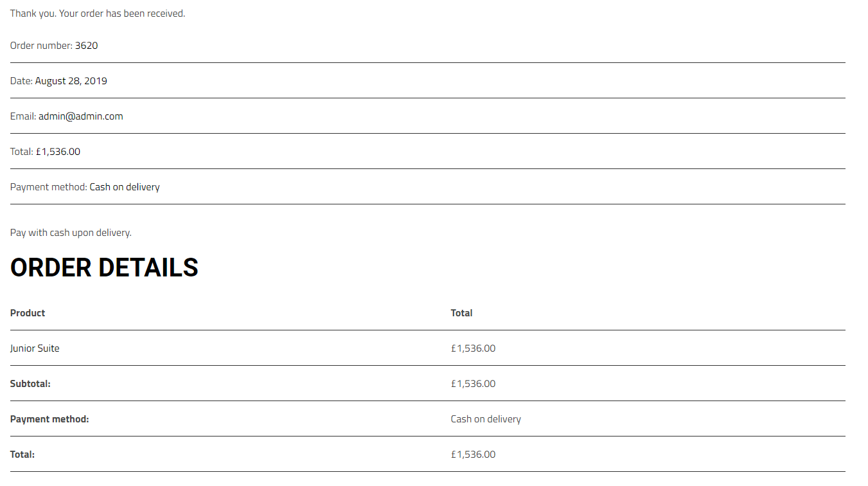868x486 pixels.
Task: Click the 'Total' column header
Action: click(461, 313)
